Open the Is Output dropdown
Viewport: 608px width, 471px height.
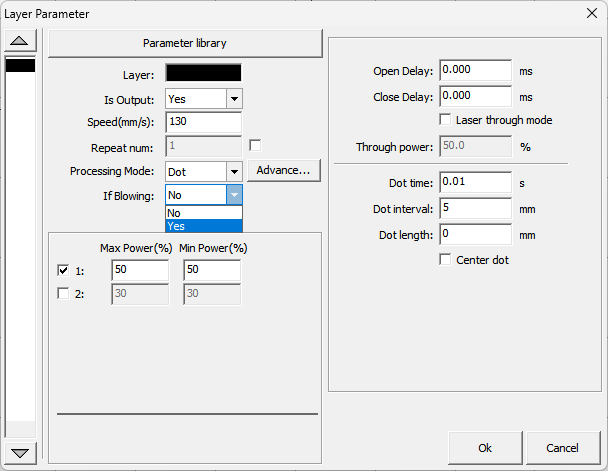pyautogui.click(x=233, y=99)
